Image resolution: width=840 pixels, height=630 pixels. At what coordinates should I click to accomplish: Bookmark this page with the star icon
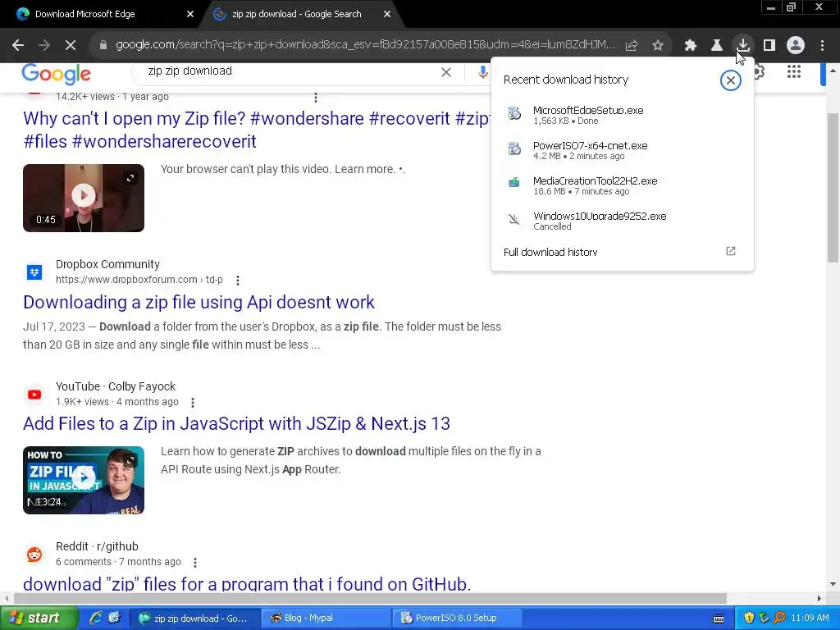coord(658,46)
